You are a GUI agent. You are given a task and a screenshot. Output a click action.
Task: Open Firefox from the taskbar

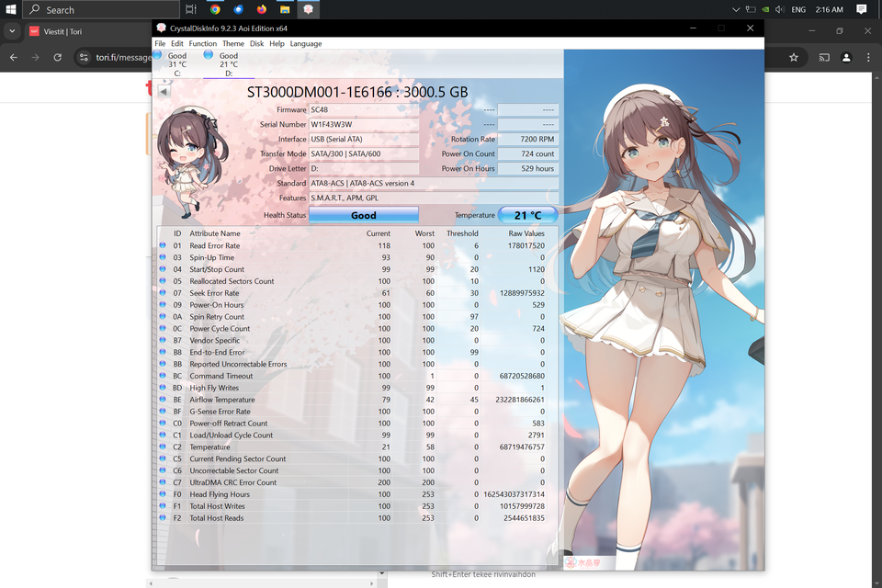[x=262, y=9]
